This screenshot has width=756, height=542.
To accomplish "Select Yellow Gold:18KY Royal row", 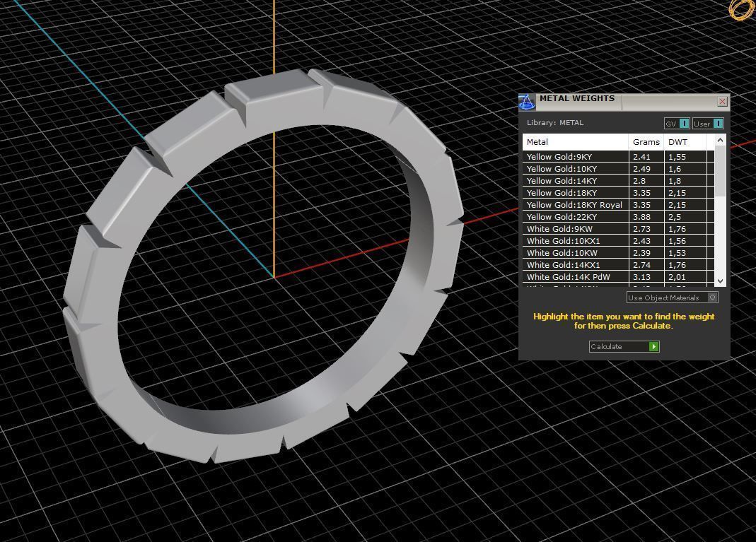I will point(618,205).
